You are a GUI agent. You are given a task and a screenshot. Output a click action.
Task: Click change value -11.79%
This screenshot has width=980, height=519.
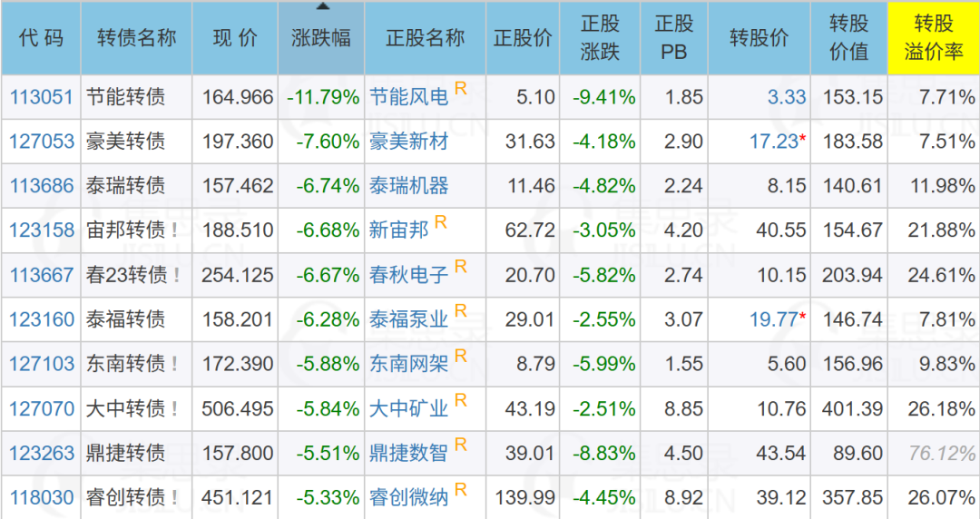323,97
